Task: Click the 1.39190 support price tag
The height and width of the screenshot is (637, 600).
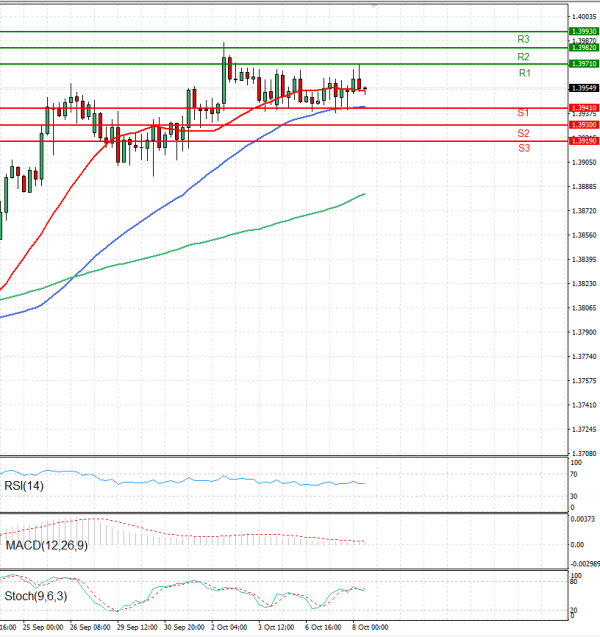Action: [x=583, y=141]
